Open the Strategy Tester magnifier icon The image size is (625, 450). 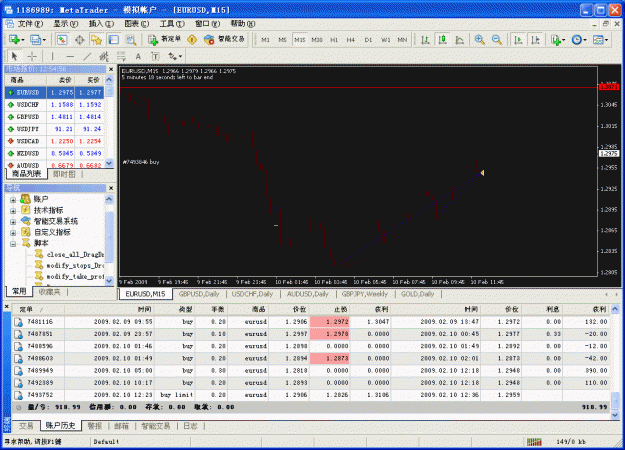[x=131, y=39]
